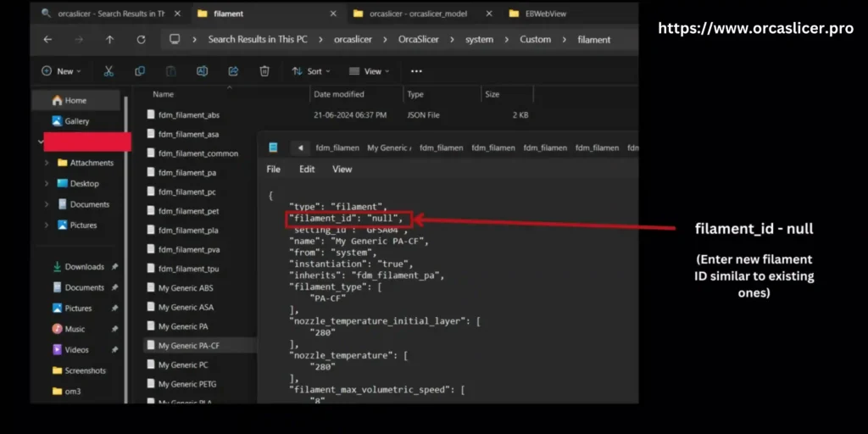Screen dimensions: 868x434
Task: Sort by Date modified column header
Action: pos(339,94)
